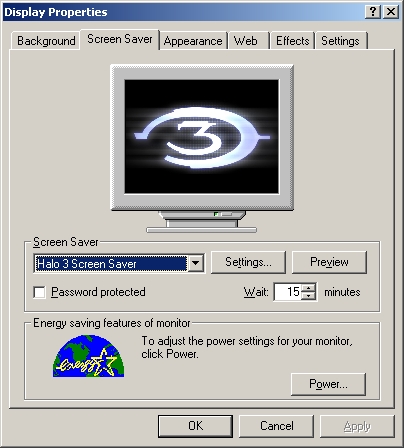Switch to the Background tab
This screenshot has width=404, height=448.
pos(46,41)
